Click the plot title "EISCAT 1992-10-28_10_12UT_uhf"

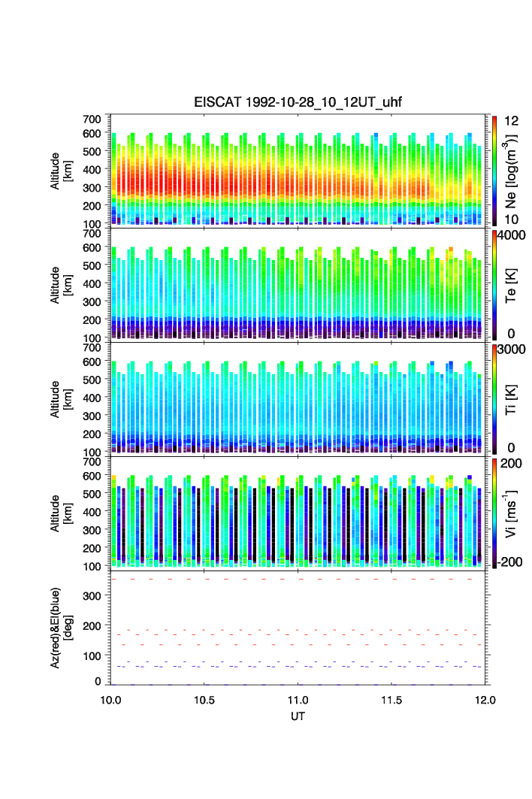[x=298, y=102]
